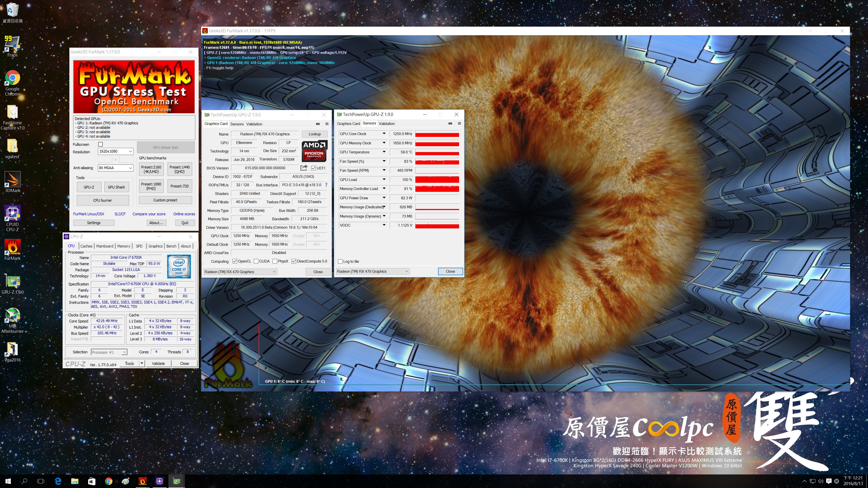
Task: Open hamburger menu in left GPU-Z window
Action: (x=326, y=124)
